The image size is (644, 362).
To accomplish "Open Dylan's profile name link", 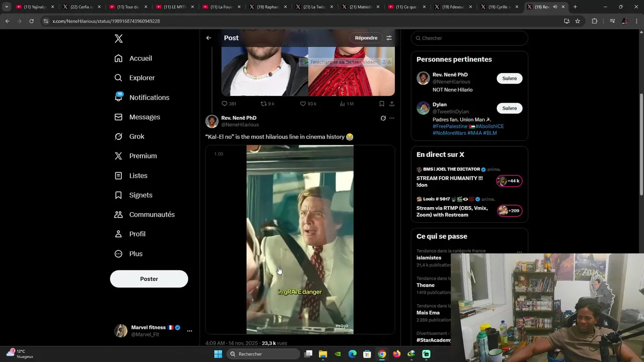I will tap(439, 105).
